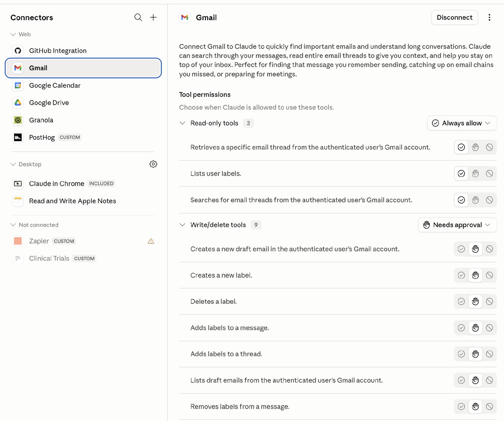The width and height of the screenshot is (504, 421).
Task: Click the Granola icon
Action: 18,120
